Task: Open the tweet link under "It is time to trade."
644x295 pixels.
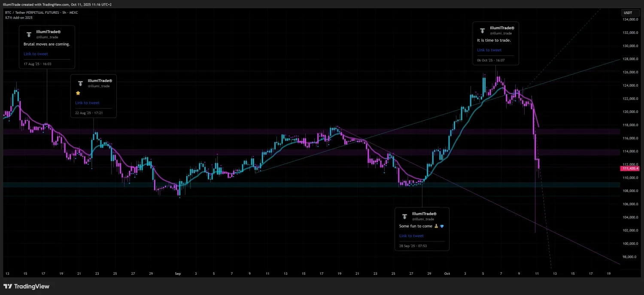Action: [x=489, y=50]
